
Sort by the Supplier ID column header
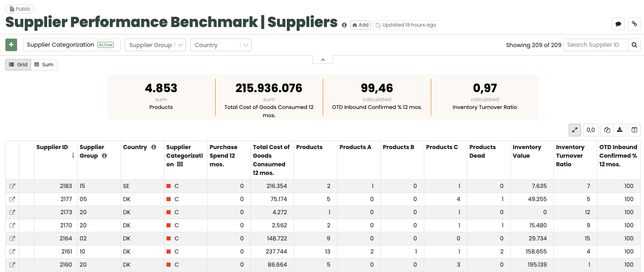pyautogui.click(x=52, y=147)
